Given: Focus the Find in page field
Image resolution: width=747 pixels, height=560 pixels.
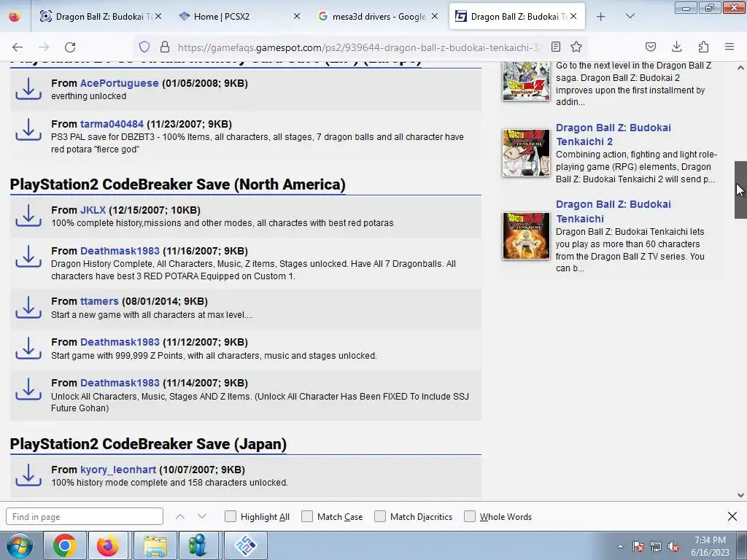Looking at the screenshot, I should coord(85,516).
